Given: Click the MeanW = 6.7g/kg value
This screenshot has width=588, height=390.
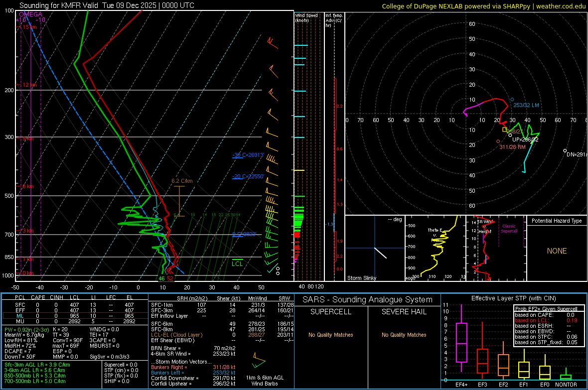Looking at the screenshot, I should pyautogui.click(x=24, y=335).
